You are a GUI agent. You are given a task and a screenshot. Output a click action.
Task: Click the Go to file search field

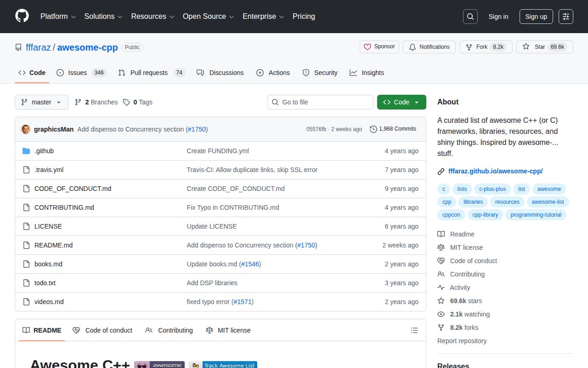click(320, 102)
